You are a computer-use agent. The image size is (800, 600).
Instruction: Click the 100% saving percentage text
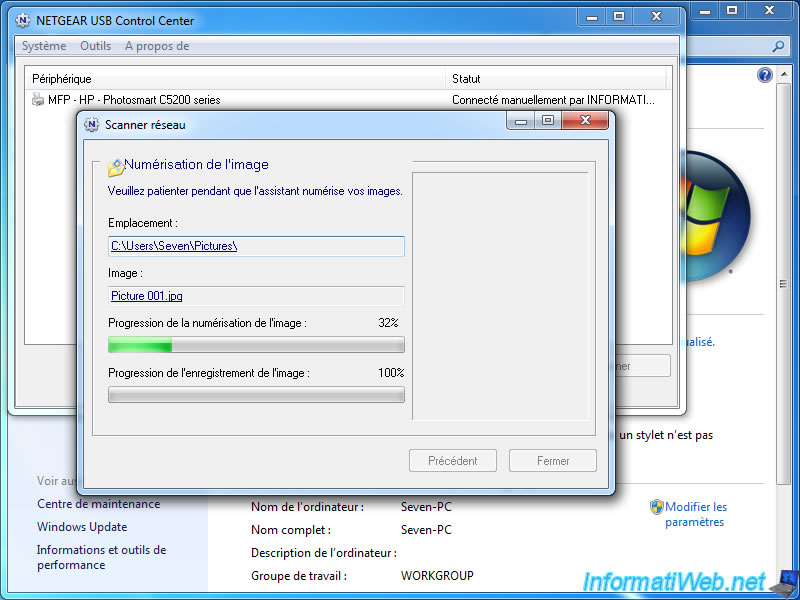tap(391, 373)
